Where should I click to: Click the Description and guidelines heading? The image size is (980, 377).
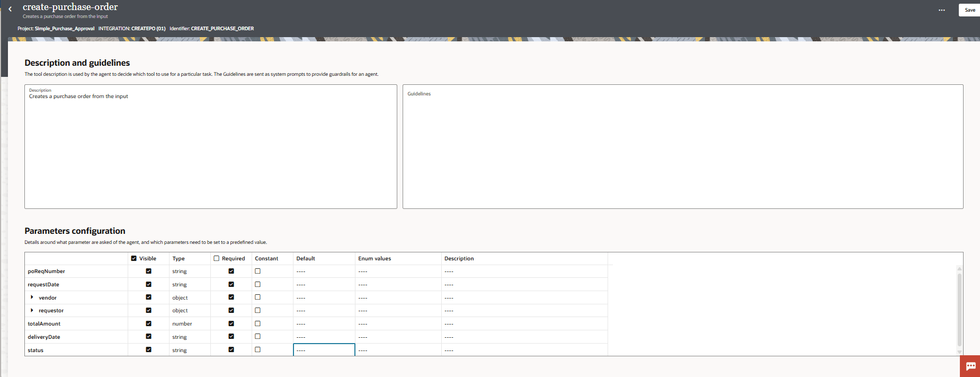(x=77, y=63)
